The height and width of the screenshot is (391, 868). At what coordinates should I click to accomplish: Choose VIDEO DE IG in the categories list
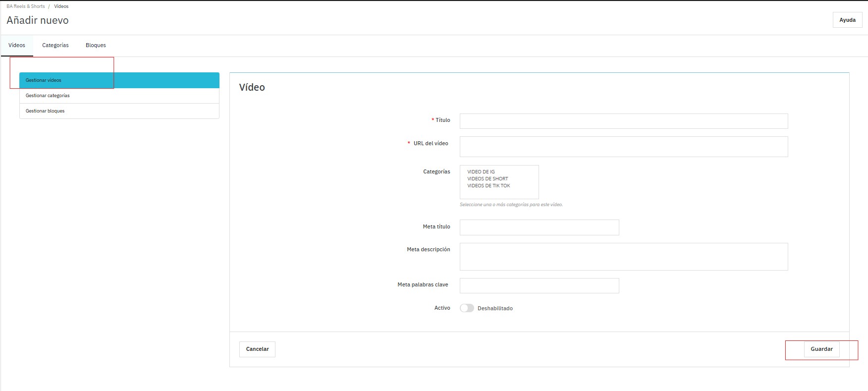pyautogui.click(x=481, y=172)
